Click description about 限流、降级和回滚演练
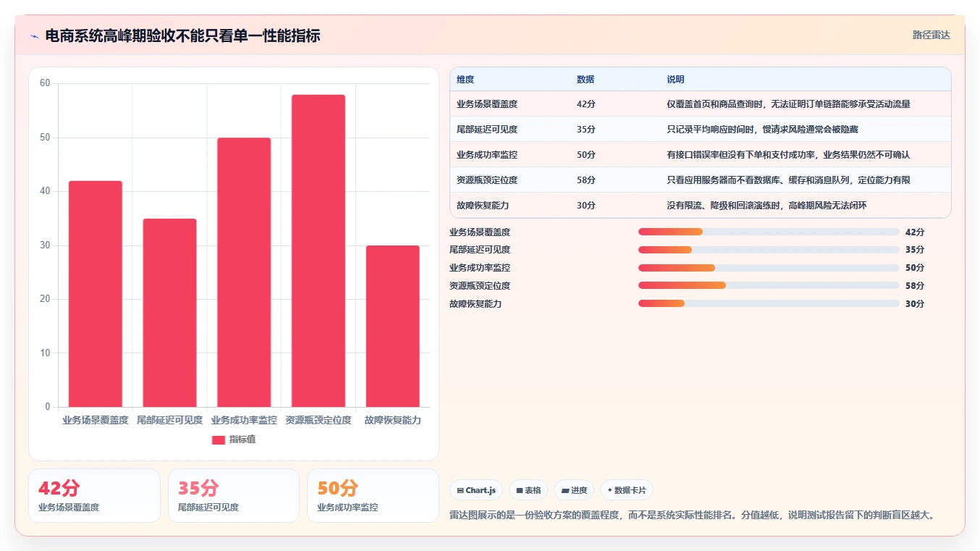The width and height of the screenshot is (980, 551). click(766, 206)
